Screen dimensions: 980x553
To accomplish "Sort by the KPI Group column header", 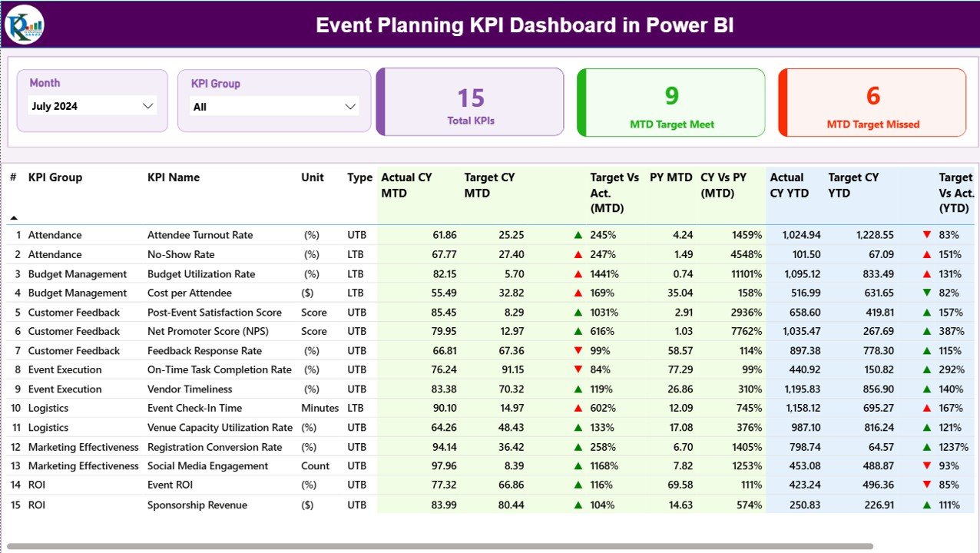I will [x=55, y=177].
